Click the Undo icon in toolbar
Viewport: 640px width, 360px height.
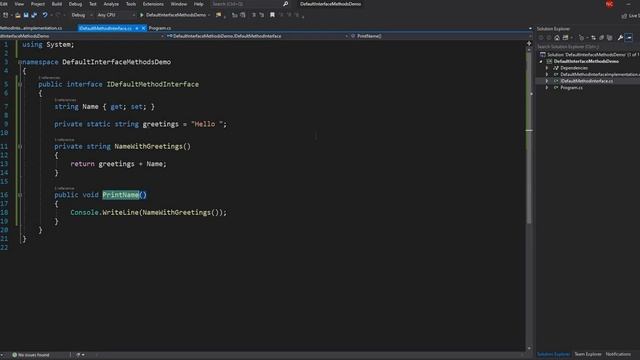(45, 15)
